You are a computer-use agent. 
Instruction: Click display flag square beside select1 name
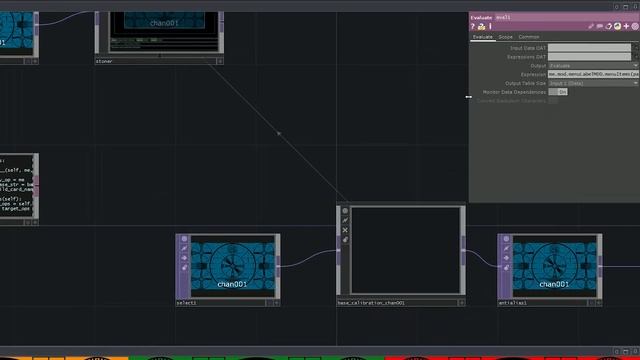(269, 303)
